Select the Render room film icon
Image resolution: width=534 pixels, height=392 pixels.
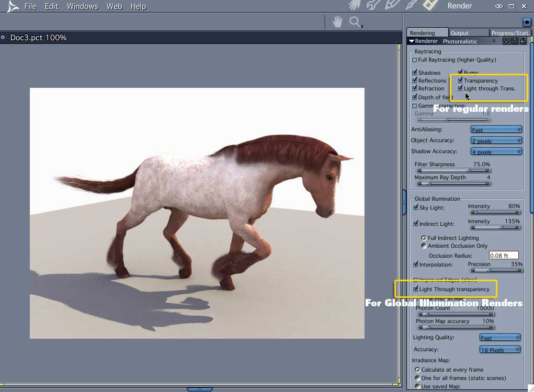430,5
